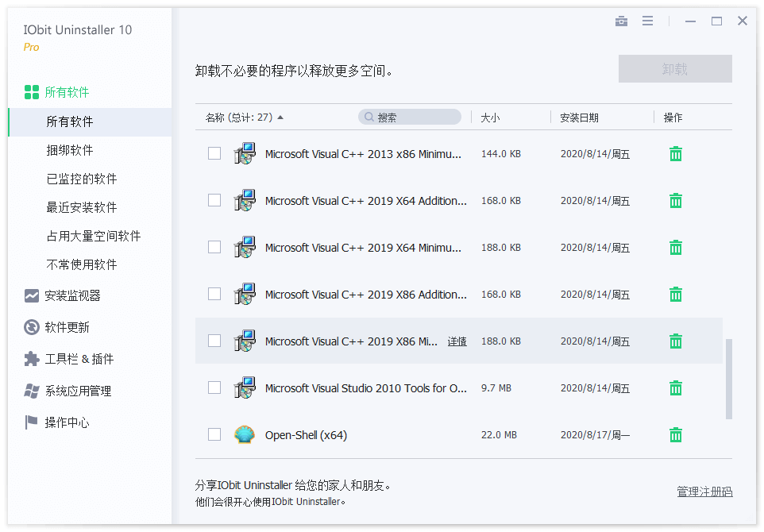Open the hamburger main menu icon
The height and width of the screenshot is (532, 764).
coord(648,21)
